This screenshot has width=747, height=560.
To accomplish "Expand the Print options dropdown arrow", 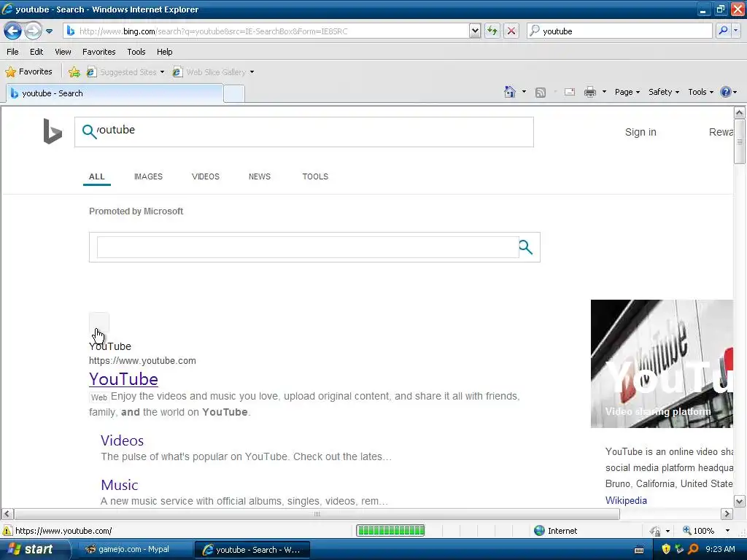I will point(604,92).
